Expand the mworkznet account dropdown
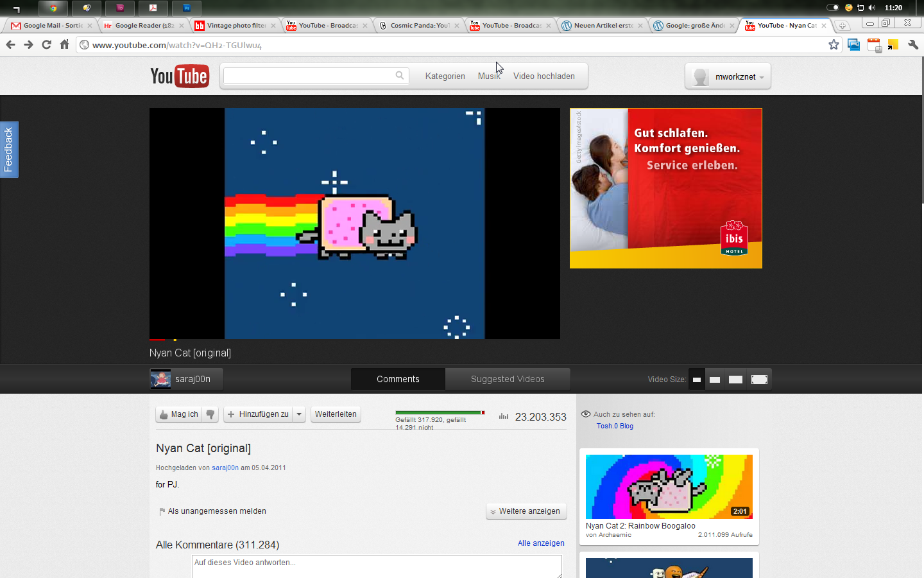Screen dimensions: 924x578 pyautogui.click(x=762, y=77)
